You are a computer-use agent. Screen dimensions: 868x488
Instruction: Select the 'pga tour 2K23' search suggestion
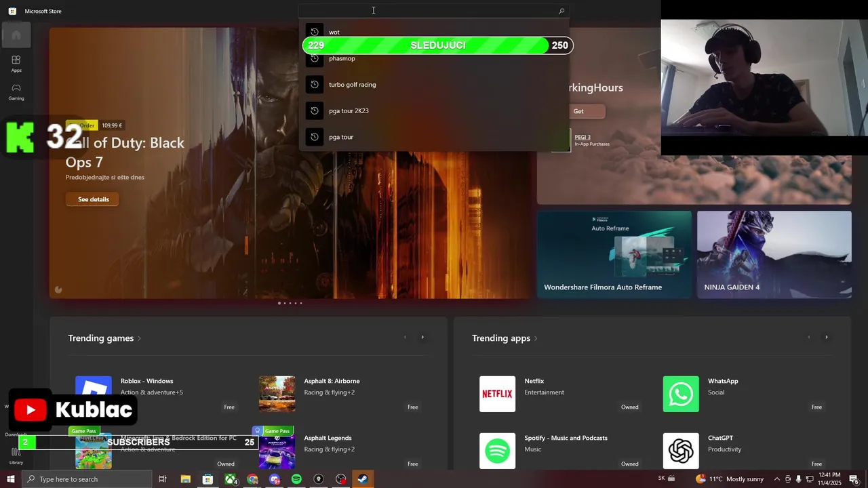(x=434, y=110)
